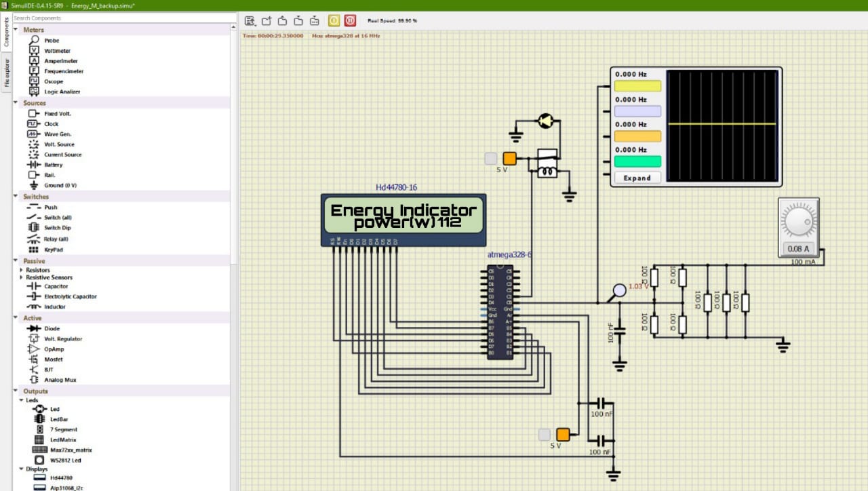The height and width of the screenshot is (491, 868).
Task: Pick the Oscope component from the list
Action: 46,81
